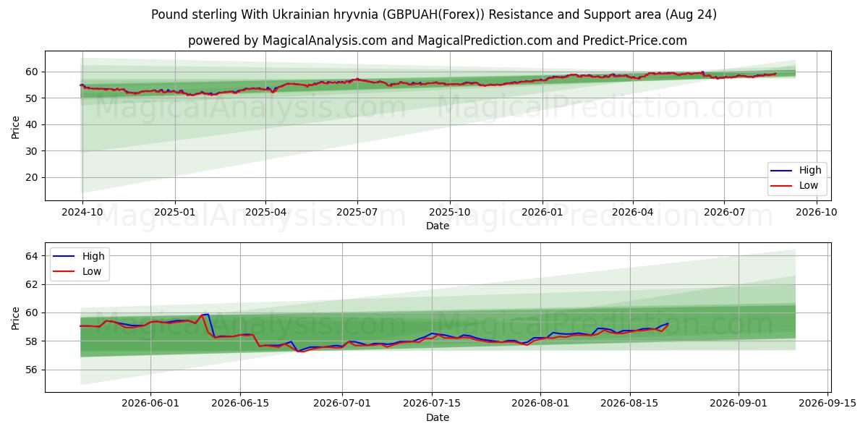Click the chart title mentioning GBPUAH(Forex)
The width and height of the screenshot is (868, 434).
pos(434,14)
